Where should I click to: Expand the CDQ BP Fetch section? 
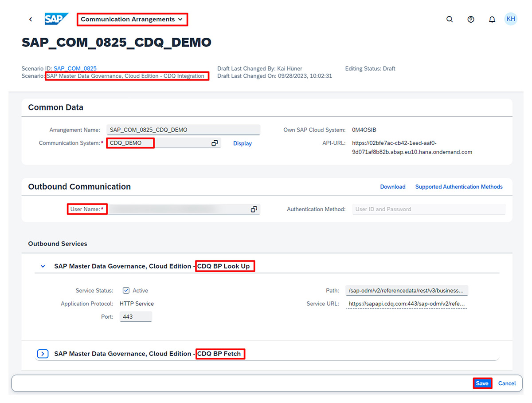coord(43,354)
